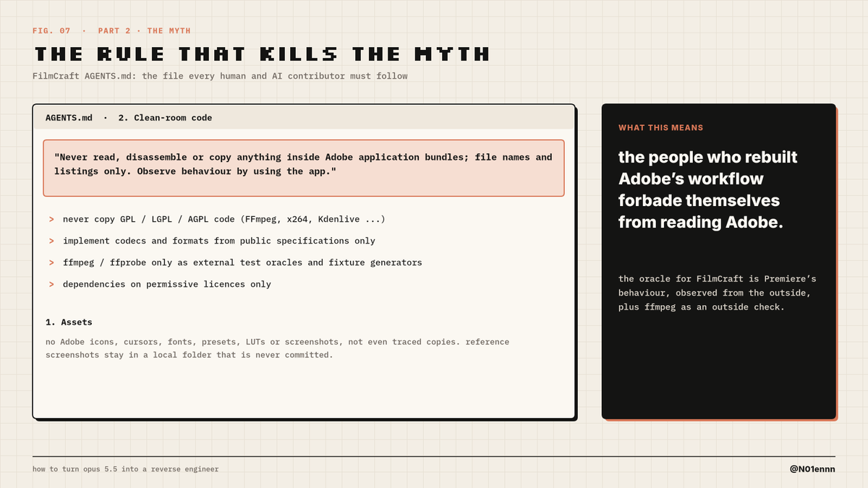Click 'AGENTS.md' in the card header
Viewport: 868px width, 488px height.
(x=69, y=118)
